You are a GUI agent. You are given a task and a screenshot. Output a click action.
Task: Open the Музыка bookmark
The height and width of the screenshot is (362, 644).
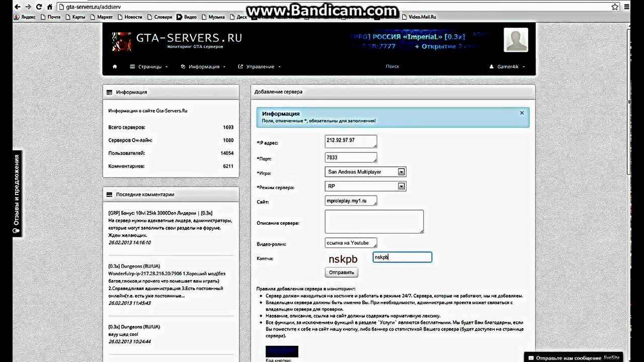click(x=213, y=17)
